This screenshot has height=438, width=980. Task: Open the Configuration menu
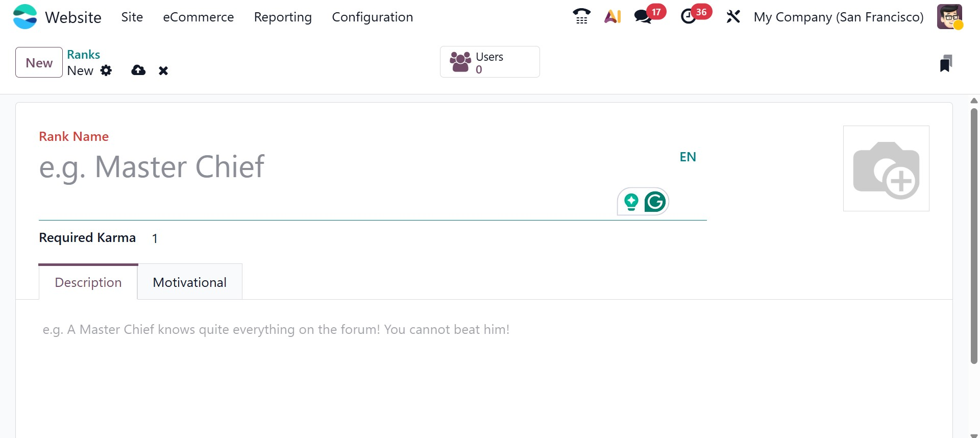pyautogui.click(x=372, y=17)
